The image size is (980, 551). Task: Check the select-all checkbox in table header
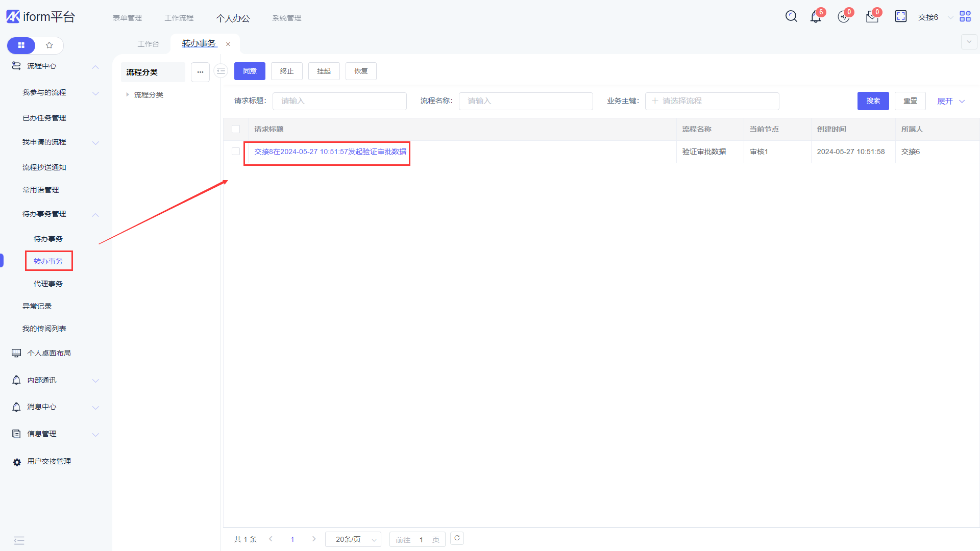[x=236, y=129]
